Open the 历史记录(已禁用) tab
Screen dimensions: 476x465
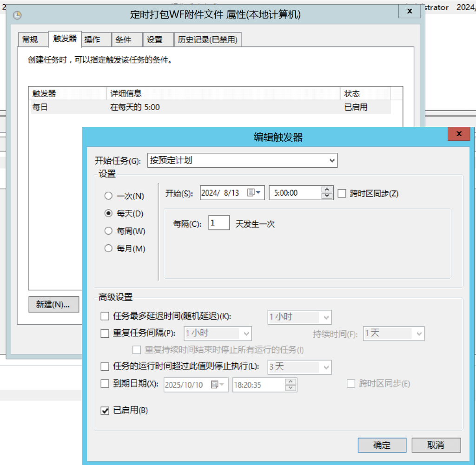[x=208, y=39]
